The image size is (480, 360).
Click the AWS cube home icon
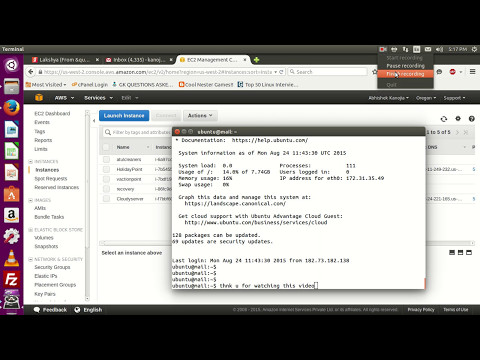39,97
